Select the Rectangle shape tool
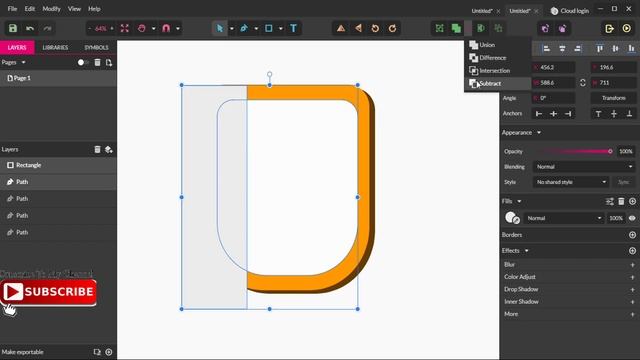Image resolution: width=640 pixels, height=360 pixels. [x=269, y=28]
